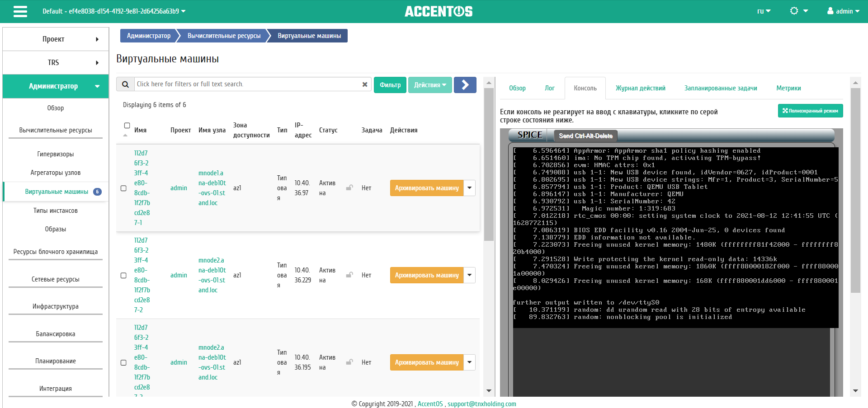Clear the search filter with the X icon
868x408 pixels.
click(365, 84)
